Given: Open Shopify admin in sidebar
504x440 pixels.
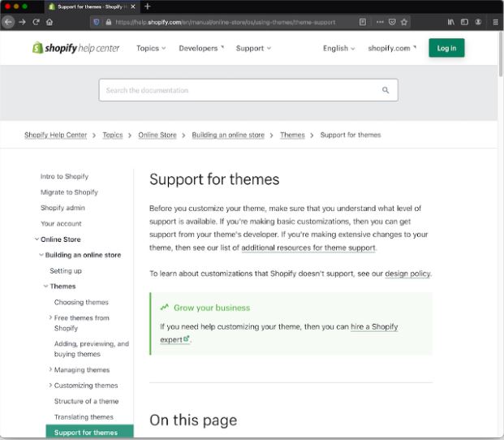Looking at the screenshot, I should pos(62,208).
